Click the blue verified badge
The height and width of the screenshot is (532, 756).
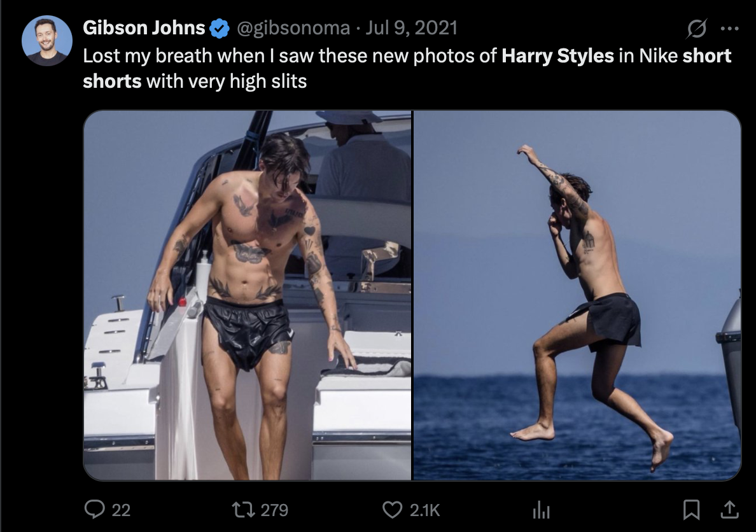point(220,28)
